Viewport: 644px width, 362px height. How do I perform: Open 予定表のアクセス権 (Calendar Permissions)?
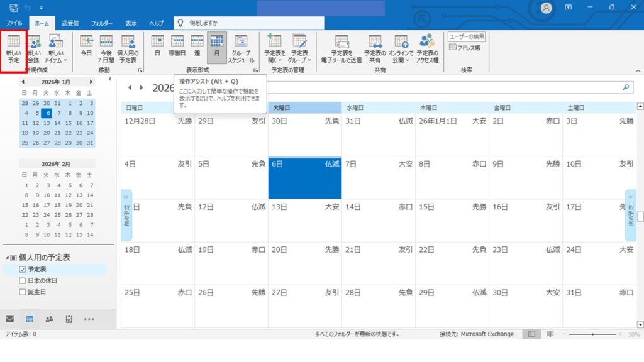click(x=427, y=48)
